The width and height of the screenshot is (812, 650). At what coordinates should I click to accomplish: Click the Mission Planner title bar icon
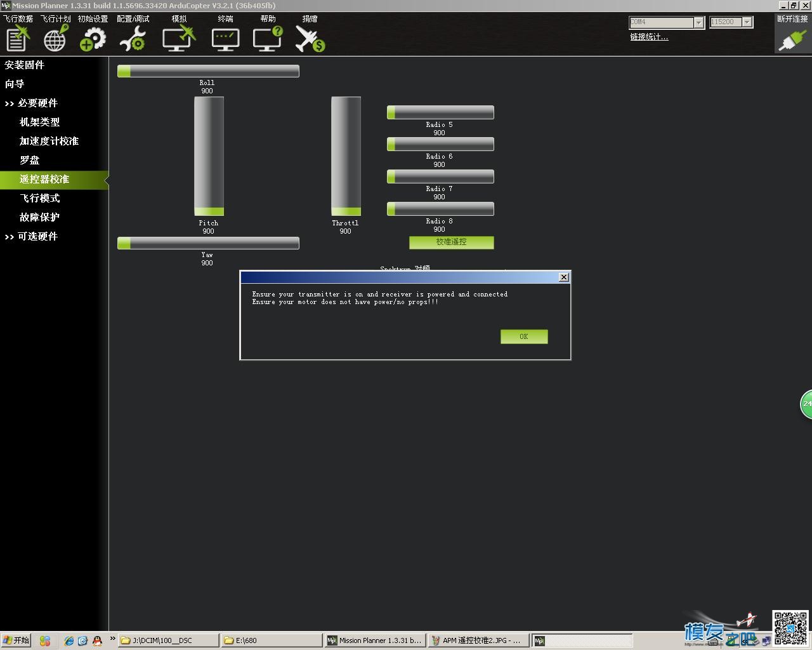[x=6, y=5]
